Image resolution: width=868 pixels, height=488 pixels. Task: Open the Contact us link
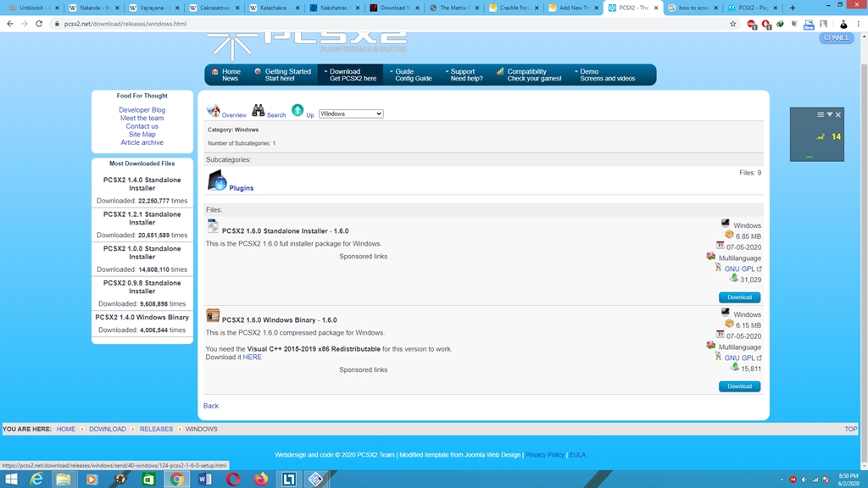[142, 126]
